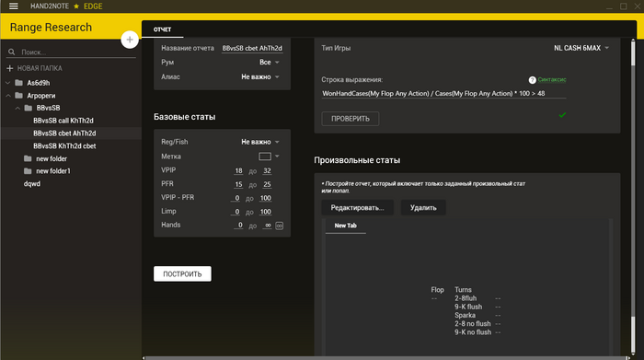Edit VPIP minimum value 18
644x360 pixels.
pos(238,170)
